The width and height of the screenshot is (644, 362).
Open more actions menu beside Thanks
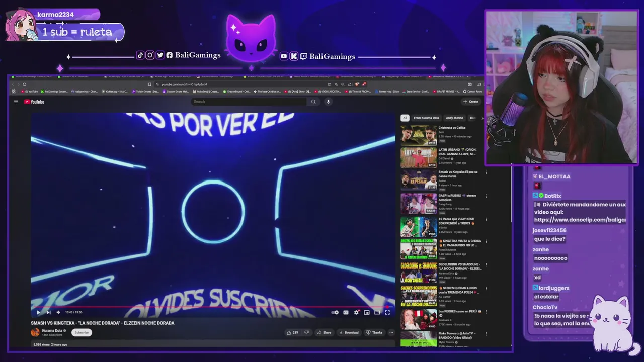(x=391, y=332)
